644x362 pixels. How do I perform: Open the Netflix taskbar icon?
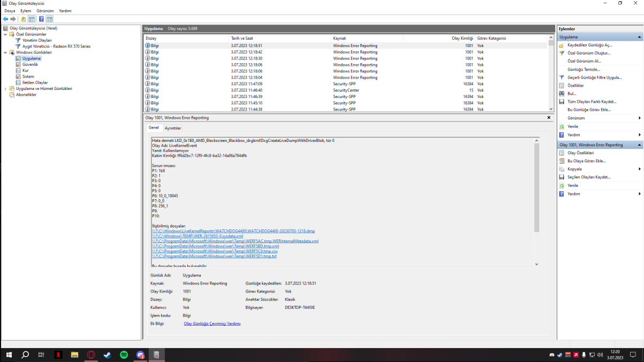(58, 355)
